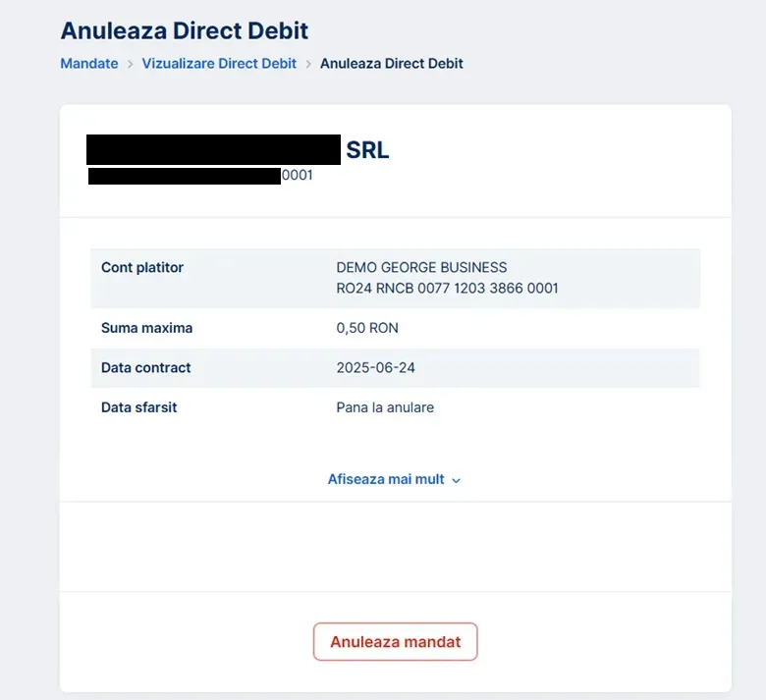This screenshot has height=700, width=766.
Task: Click the down chevron beside Afiseaza mai mult
Action: [456, 480]
